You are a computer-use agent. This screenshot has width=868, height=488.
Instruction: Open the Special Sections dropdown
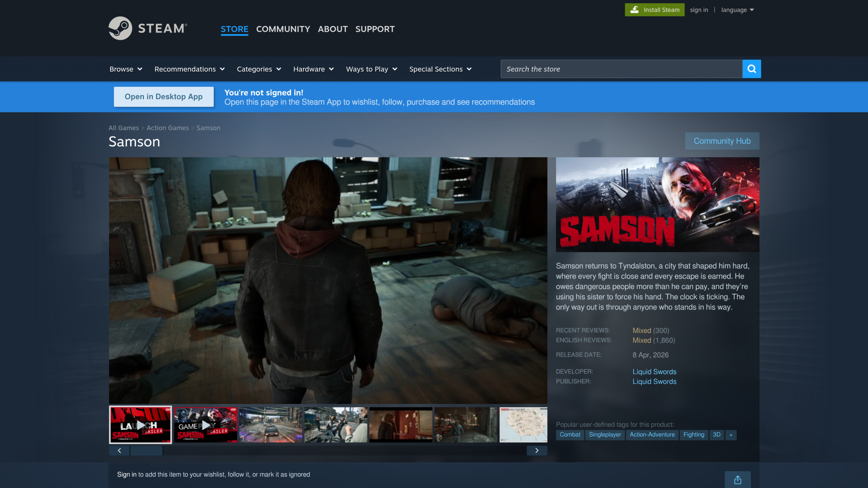tap(440, 69)
